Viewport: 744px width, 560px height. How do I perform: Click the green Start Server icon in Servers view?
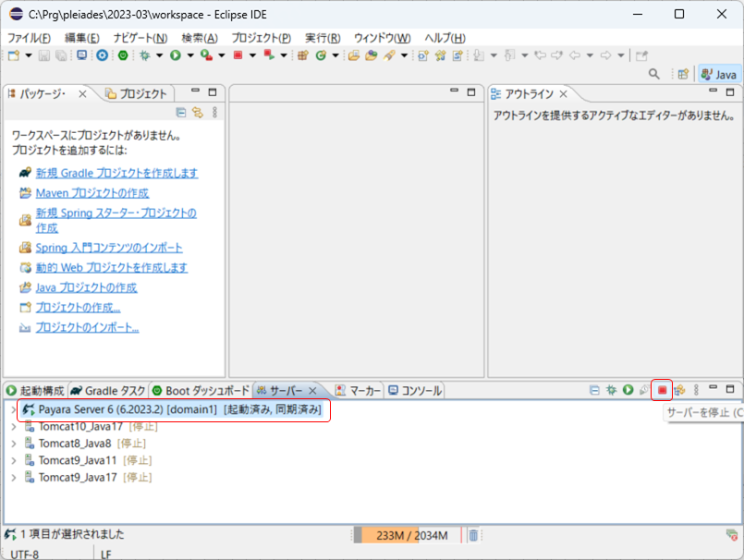click(628, 390)
